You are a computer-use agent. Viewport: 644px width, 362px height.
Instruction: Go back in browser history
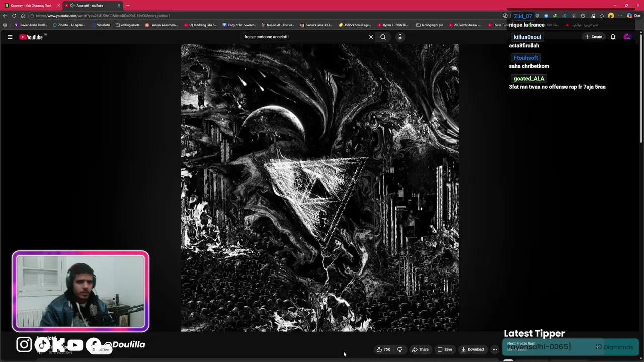(x=5, y=16)
